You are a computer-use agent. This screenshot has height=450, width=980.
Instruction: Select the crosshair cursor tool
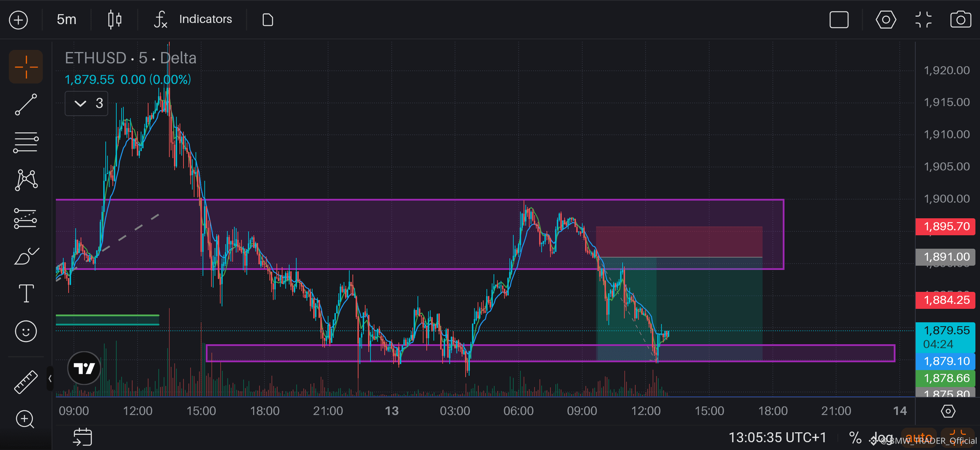pos(26,67)
